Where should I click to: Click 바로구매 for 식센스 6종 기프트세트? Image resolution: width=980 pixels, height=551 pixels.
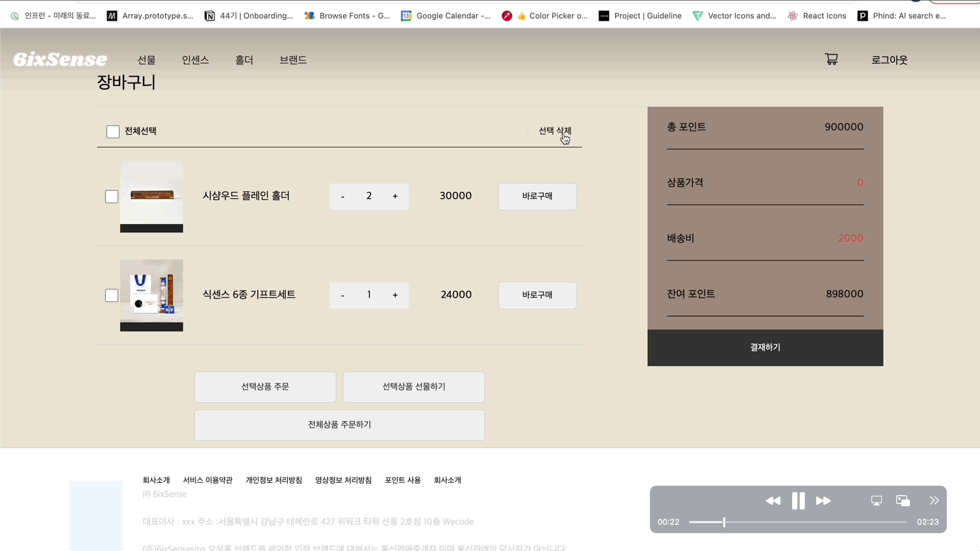tap(537, 295)
